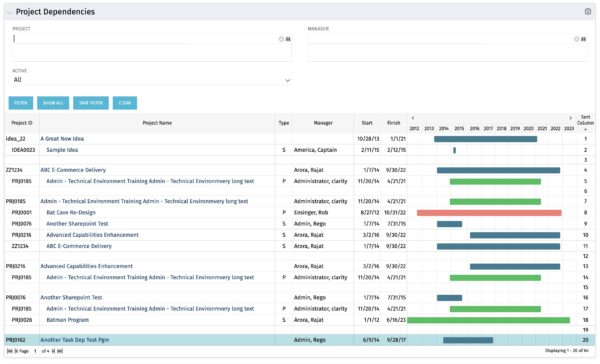Click the project ID IDEA0023
The image size is (600, 364).
tap(23, 150)
